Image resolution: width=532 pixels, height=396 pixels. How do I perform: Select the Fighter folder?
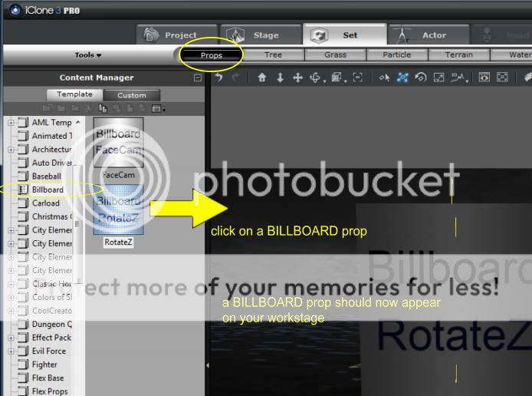44,365
